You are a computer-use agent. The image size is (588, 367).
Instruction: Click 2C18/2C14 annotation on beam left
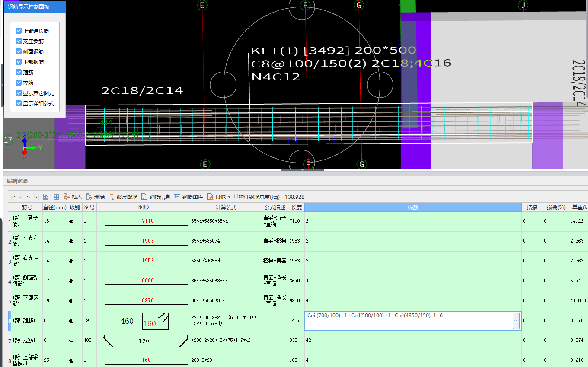click(x=142, y=91)
